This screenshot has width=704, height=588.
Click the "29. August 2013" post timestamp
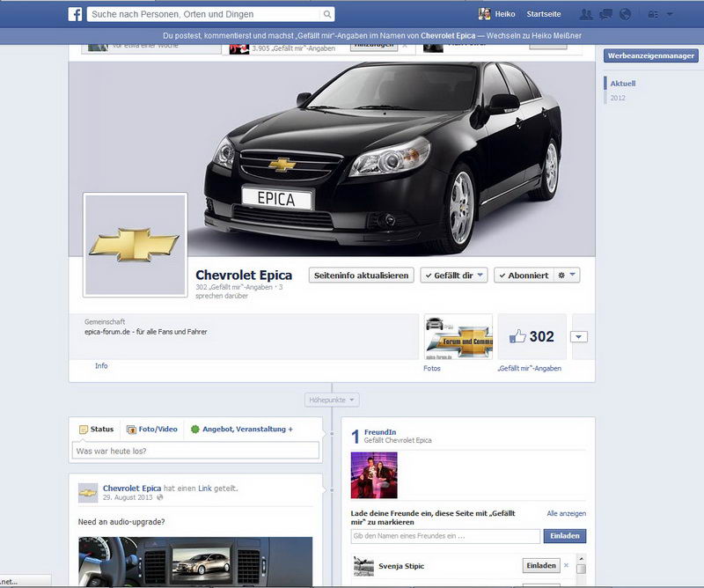tap(128, 497)
